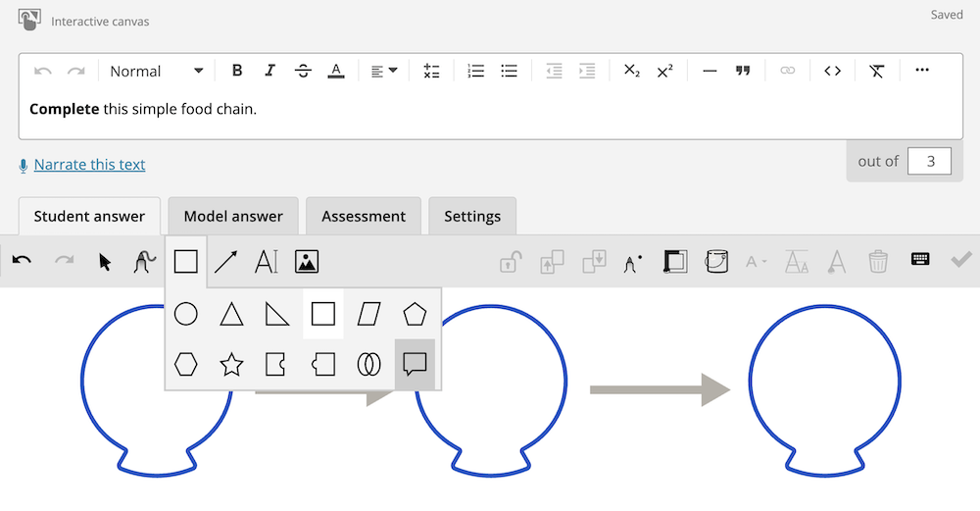Click the out of marks field
The width and height of the screenshot is (980, 511).
(x=929, y=162)
